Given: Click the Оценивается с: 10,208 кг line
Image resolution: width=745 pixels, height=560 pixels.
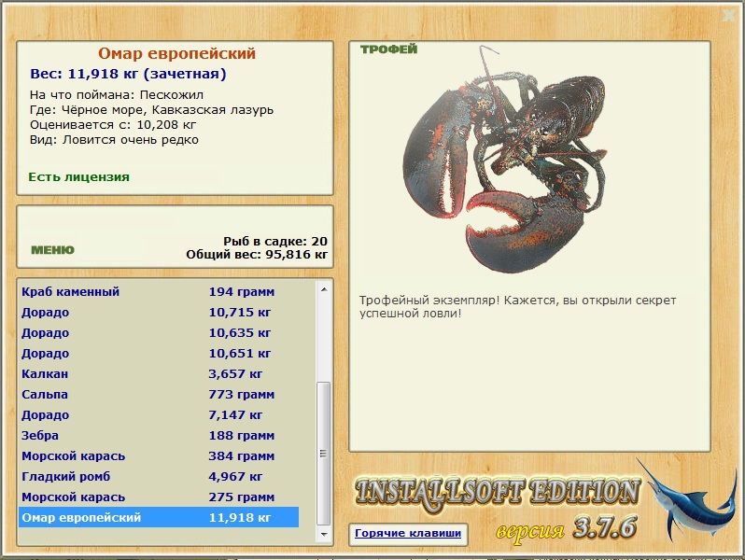Looking at the screenshot, I should [113, 125].
